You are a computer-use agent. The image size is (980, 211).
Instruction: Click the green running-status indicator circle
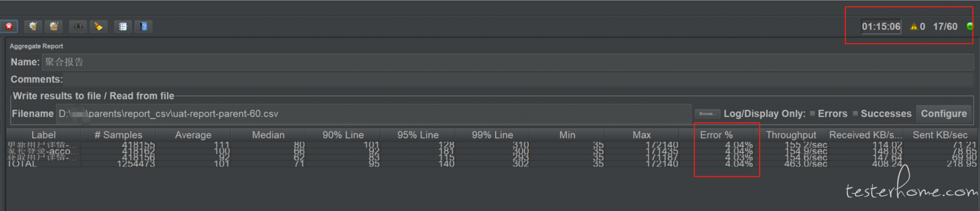(970, 27)
